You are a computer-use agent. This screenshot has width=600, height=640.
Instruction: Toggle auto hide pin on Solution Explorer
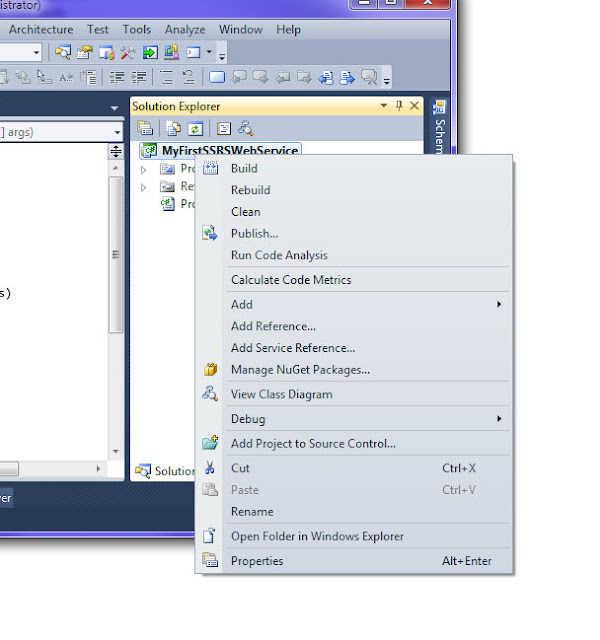click(399, 106)
